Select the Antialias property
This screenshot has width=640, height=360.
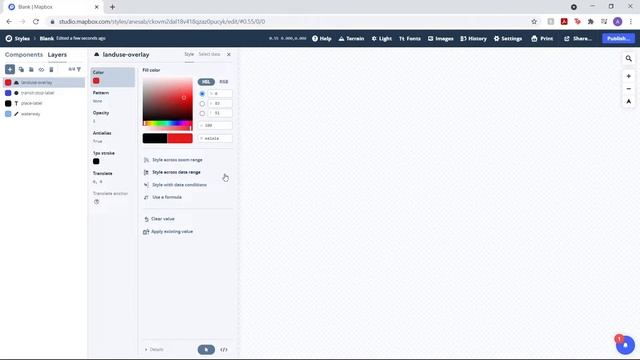pos(113,137)
